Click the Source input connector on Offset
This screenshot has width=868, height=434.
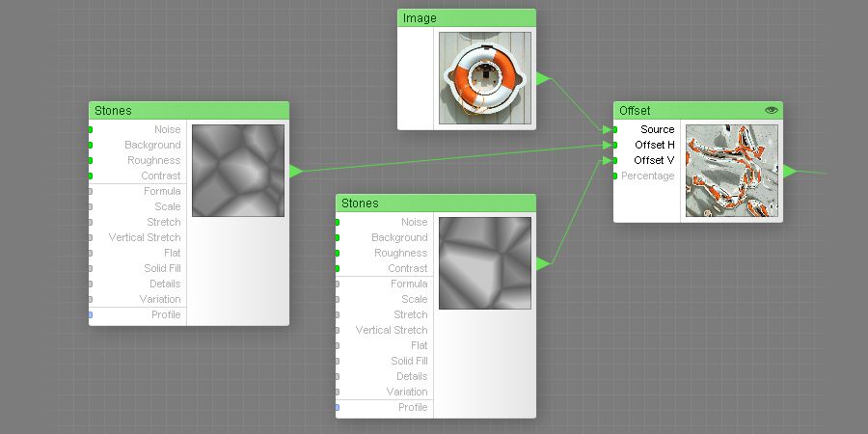click(x=615, y=129)
